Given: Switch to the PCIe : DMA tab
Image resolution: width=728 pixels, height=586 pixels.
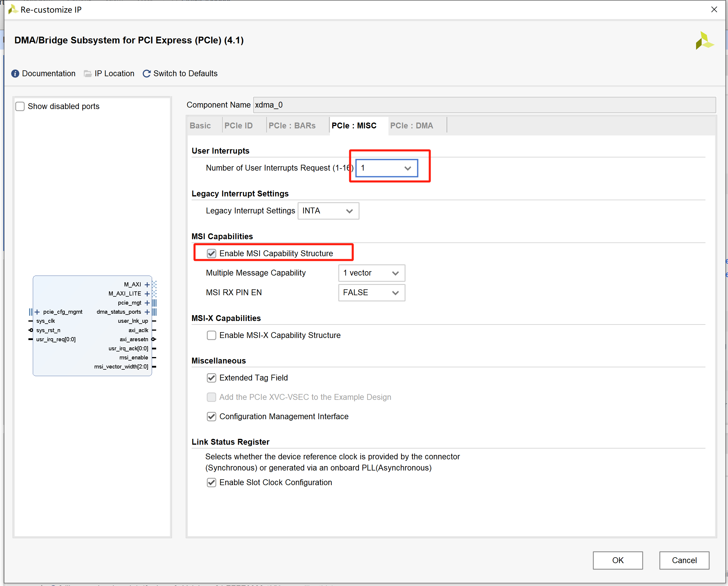Looking at the screenshot, I should 411,126.
